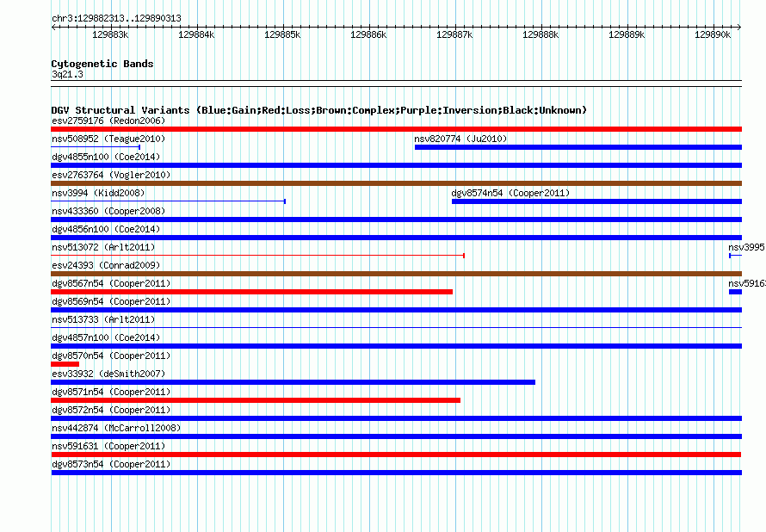Select the blue dgv8574n54 gain bar
The image size is (766, 532).
(597, 201)
